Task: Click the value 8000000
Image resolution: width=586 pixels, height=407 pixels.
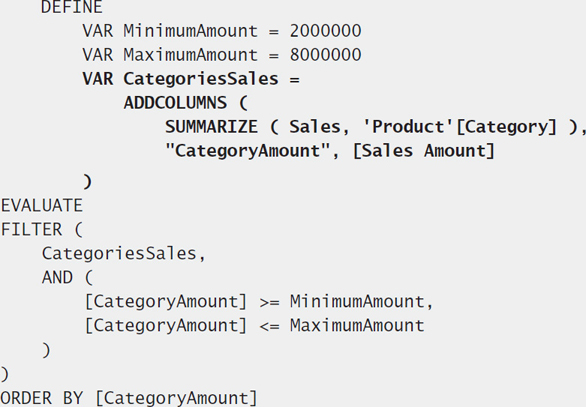Action: click(326, 55)
